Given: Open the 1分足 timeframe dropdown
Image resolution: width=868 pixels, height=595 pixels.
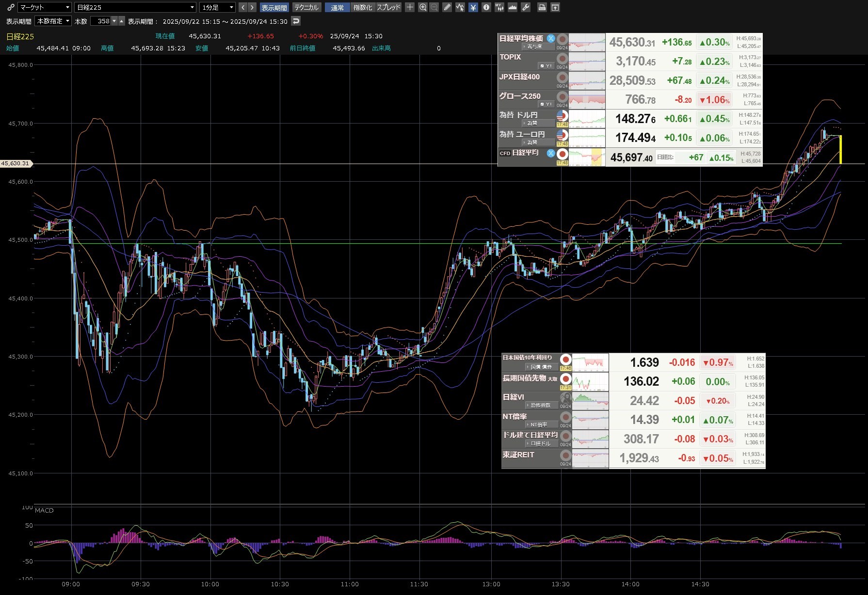Looking at the screenshot, I should pyautogui.click(x=217, y=7).
